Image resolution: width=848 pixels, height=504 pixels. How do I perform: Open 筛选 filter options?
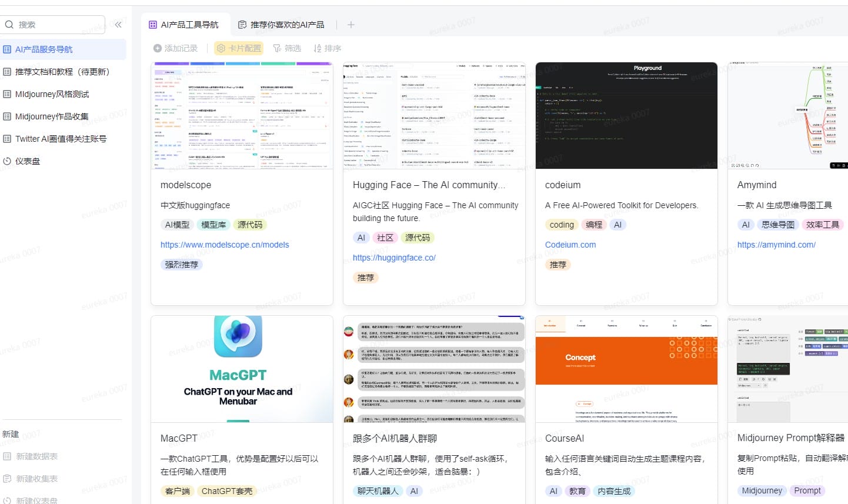pos(287,48)
